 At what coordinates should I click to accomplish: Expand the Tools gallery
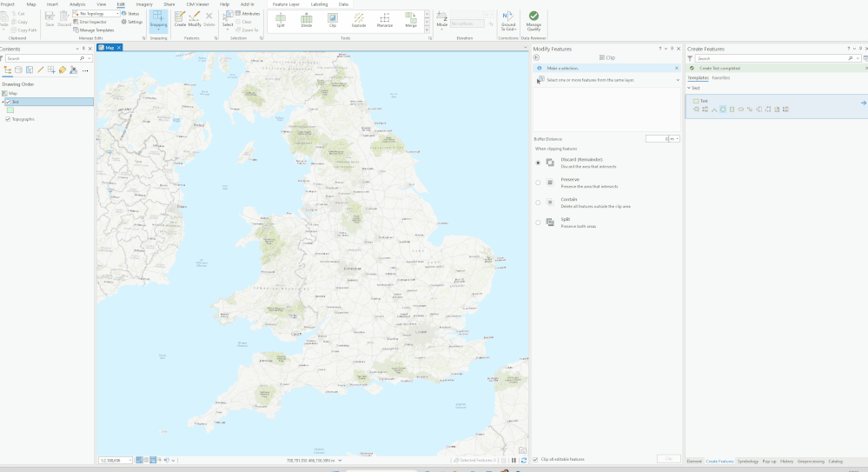(427, 29)
